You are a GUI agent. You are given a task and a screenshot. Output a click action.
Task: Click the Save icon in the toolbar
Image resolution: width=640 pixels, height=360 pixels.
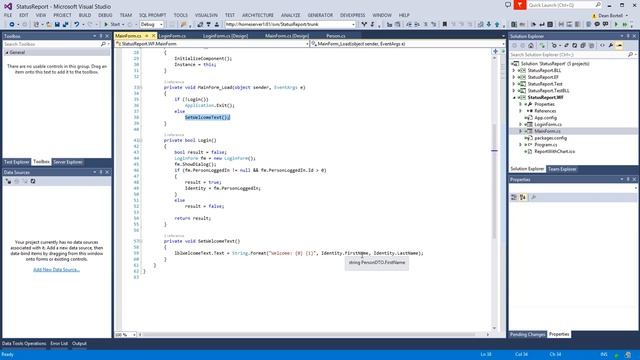pos(57,24)
